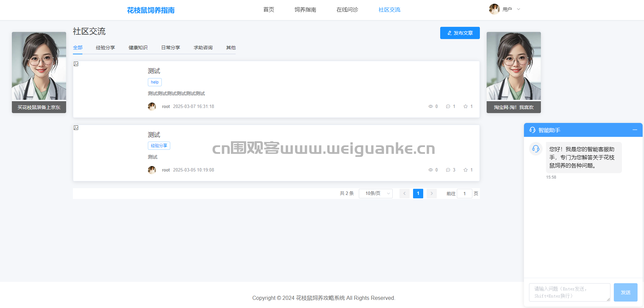Switch to the 求助咨询 tab

203,48
